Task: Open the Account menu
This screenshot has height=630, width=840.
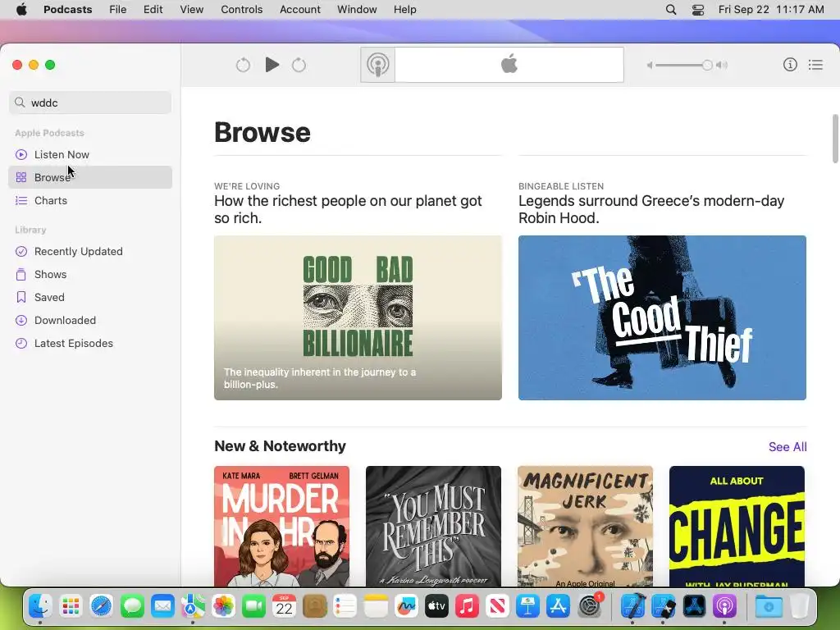Action: click(300, 10)
